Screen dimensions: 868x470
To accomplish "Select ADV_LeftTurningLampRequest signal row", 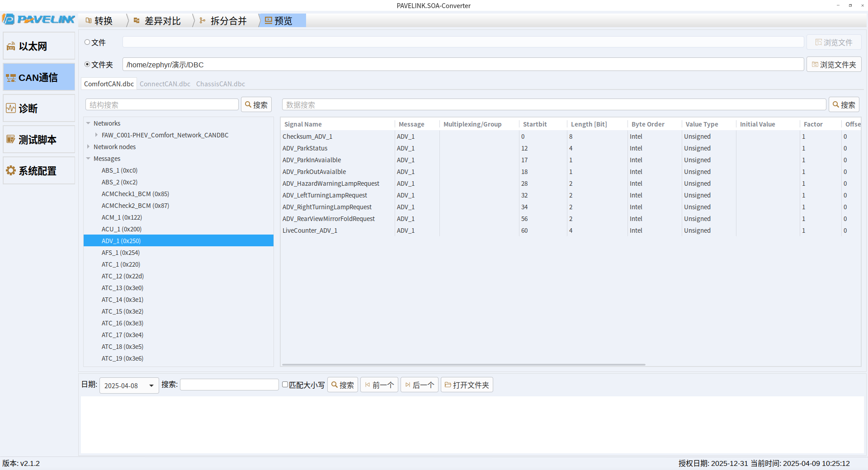I will [x=571, y=195].
